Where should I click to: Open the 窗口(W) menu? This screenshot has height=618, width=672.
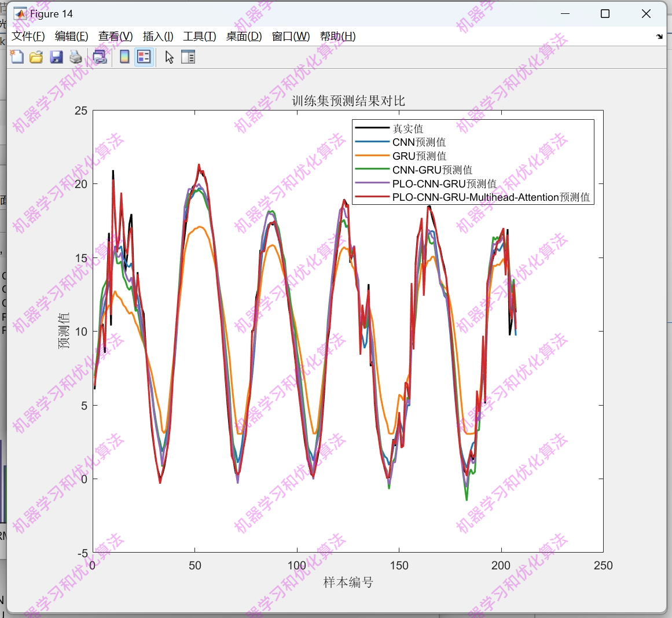pyautogui.click(x=291, y=36)
